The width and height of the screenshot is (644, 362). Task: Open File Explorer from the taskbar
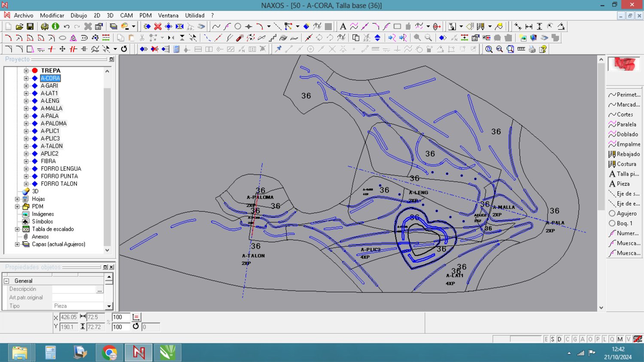click(x=20, y=353)
